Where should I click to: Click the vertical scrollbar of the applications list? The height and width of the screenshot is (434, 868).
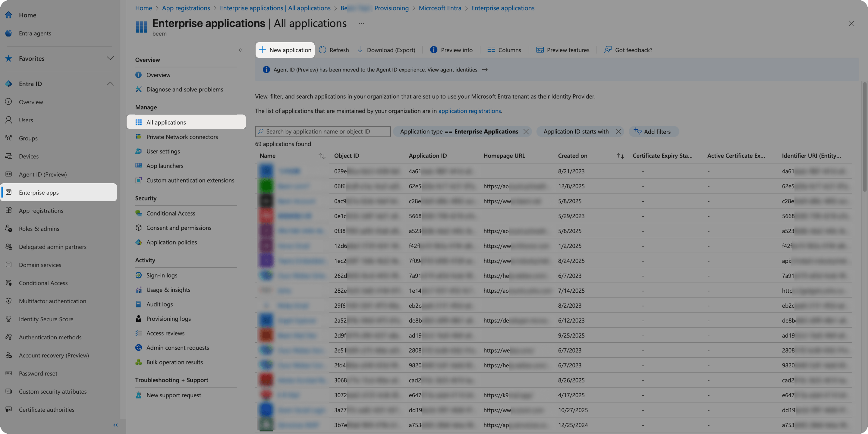coord(865,137)
